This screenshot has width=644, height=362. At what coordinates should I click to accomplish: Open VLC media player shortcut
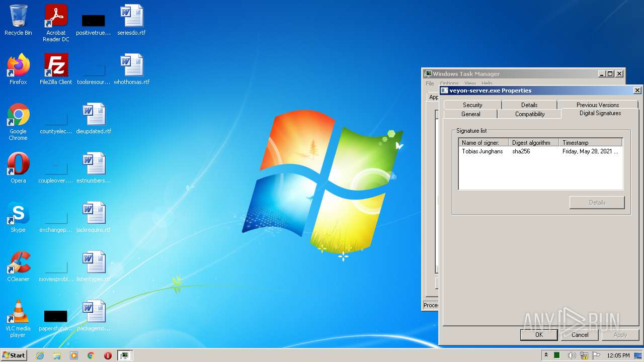coord(18,319)
